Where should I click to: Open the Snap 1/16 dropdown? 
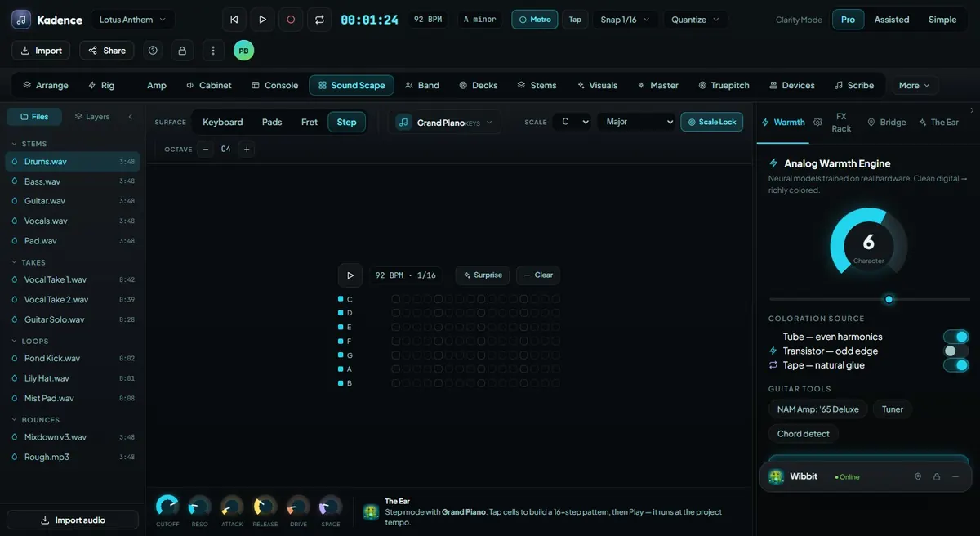(625, 19)
